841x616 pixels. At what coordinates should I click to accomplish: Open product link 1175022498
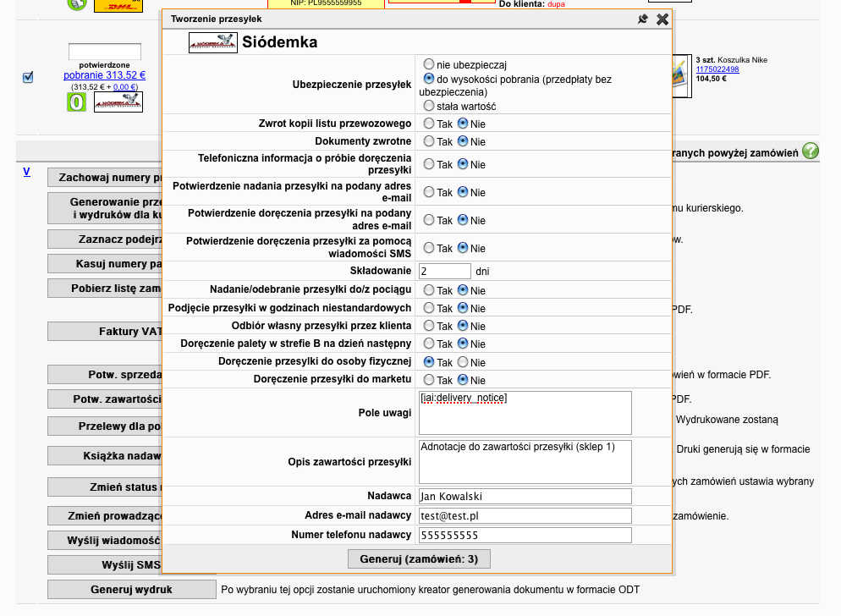pos(717,69)
